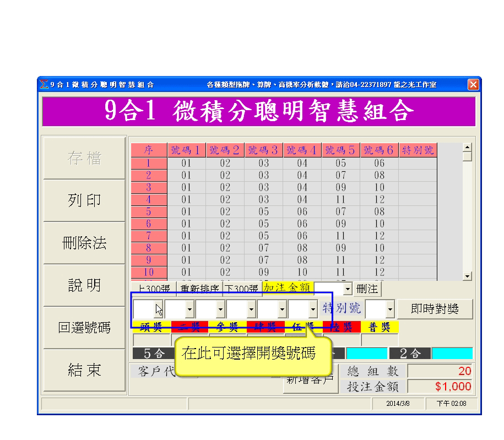
Task: Open the 特別號 special number dropdown
Action: pos(391,309)
